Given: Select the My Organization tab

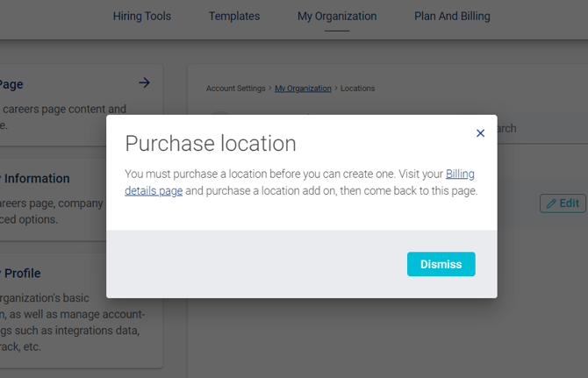Looking at the screenshot, I should click(337, 16).
